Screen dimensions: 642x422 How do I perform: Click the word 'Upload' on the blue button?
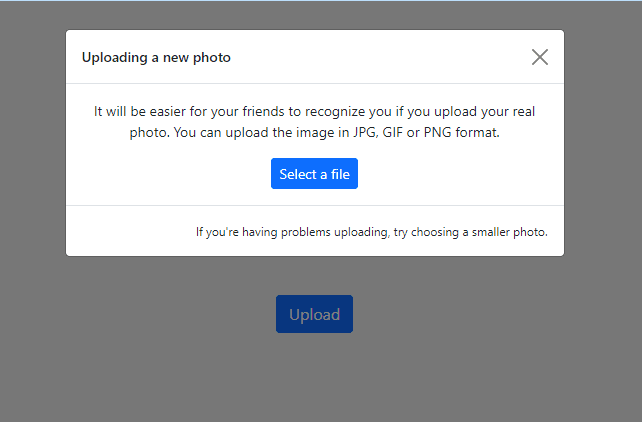point(314,315)
